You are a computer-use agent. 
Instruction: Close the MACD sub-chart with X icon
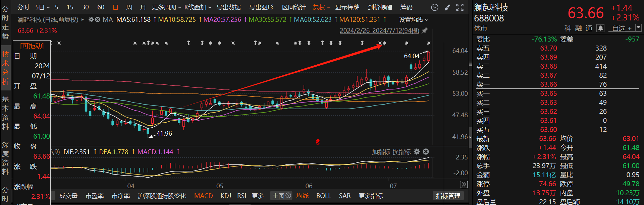(x=425, y=152)
